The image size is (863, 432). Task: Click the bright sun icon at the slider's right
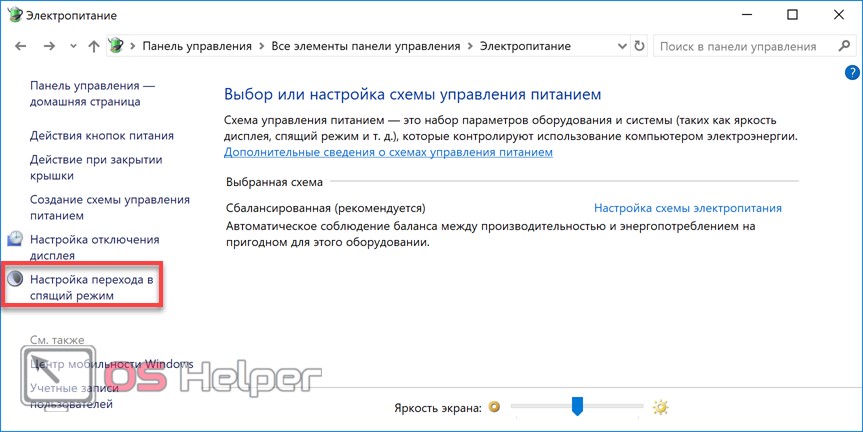click(x=660, y=407)
